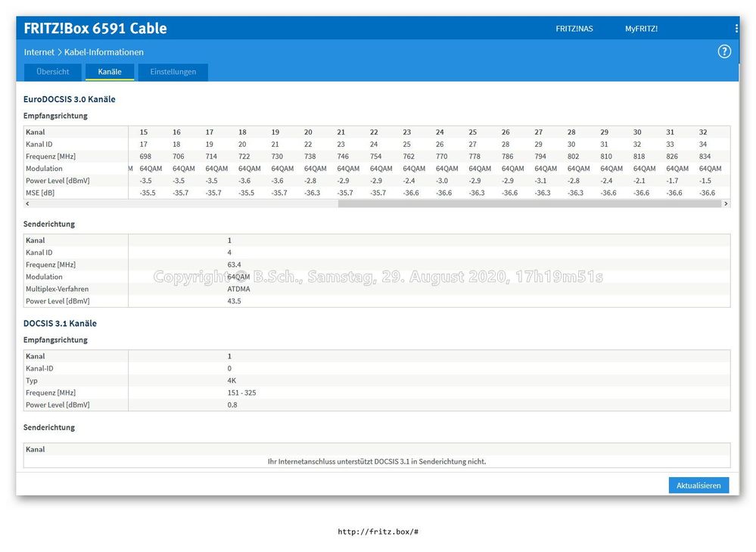Open the help question mark icon

pyautogui.click(x=724, y=51)
